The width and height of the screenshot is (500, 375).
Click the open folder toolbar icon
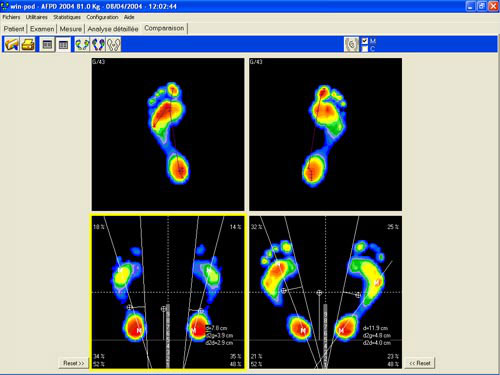pos(12,44)
